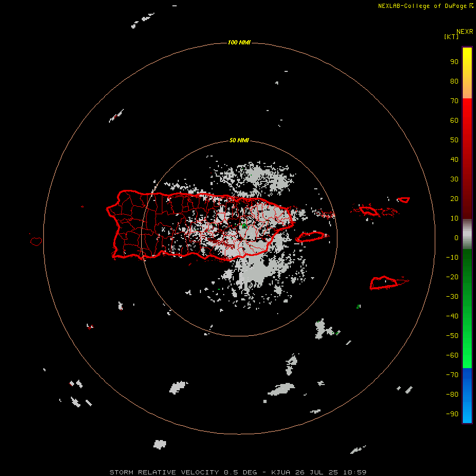Click the 30 value on the velocity scale

coord(454,179)
